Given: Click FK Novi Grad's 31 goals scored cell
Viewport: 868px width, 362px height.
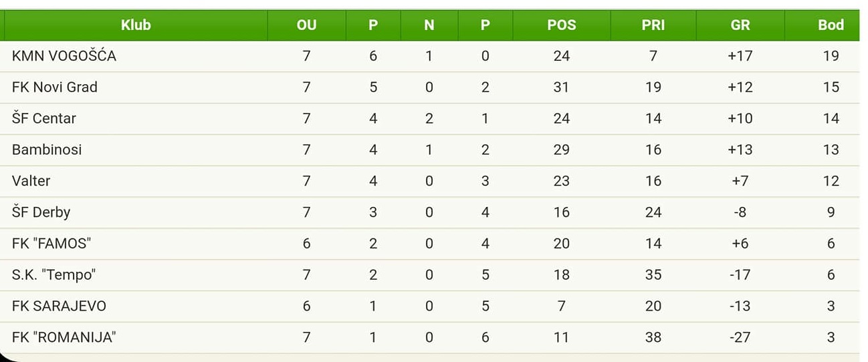Looking at the screenshot, I should pyautogui.click(x=561, y=87).
